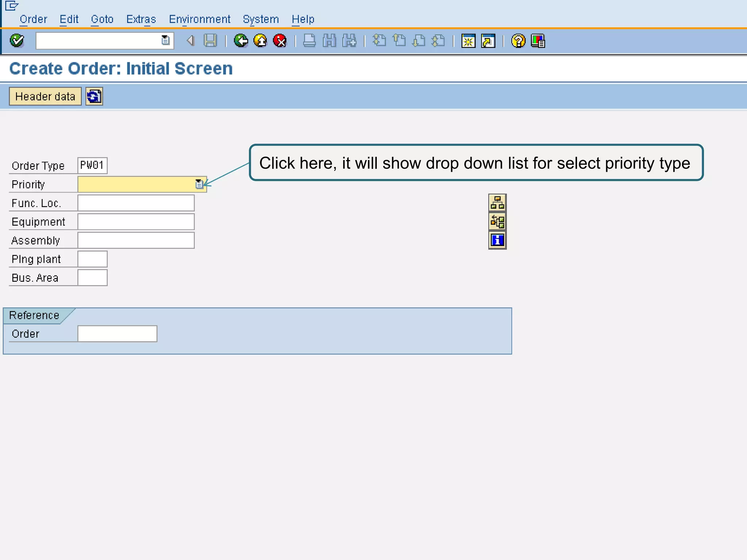Click the structure hierarchy icon
747x560 pixels.
point(498,203)
